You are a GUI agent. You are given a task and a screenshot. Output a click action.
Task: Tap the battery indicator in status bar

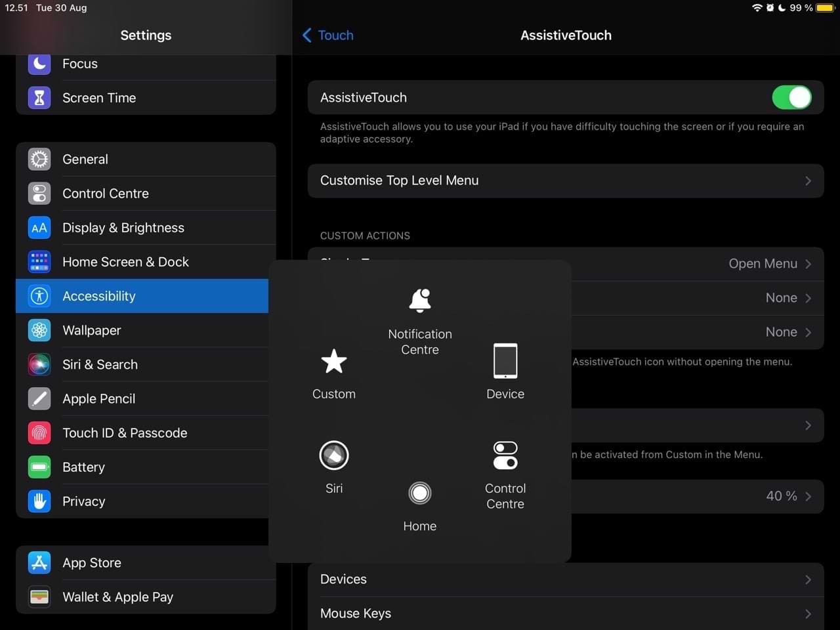point(825,8)
